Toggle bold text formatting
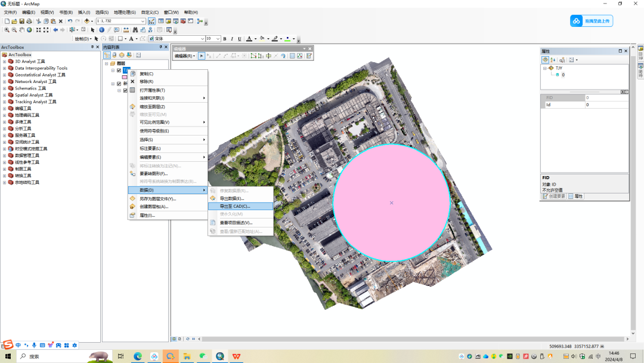Image resolution: width=644 pixels, height=363 pixels. click(x=225, y=39)
